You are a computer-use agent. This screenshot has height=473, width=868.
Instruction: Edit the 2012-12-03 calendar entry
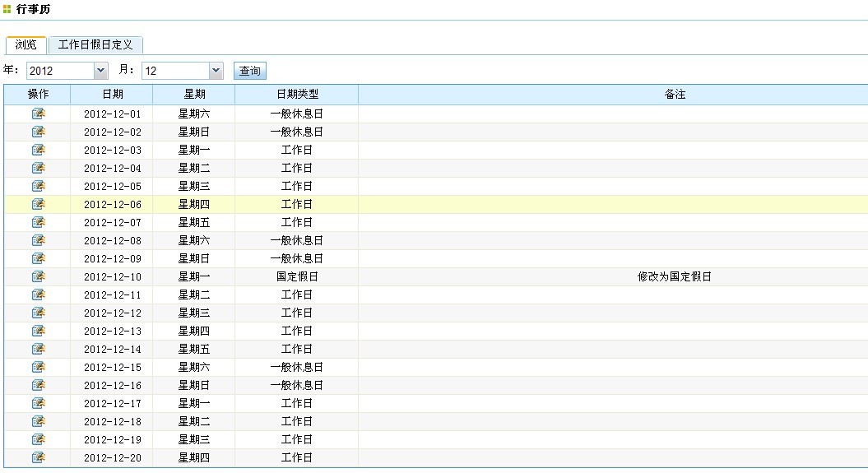[38, 150]
